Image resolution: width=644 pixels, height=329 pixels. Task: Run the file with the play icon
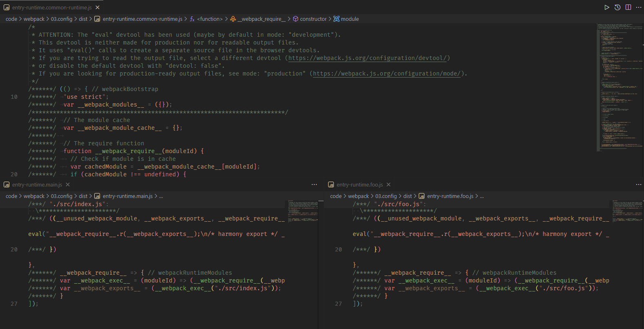tap(607, 7)
